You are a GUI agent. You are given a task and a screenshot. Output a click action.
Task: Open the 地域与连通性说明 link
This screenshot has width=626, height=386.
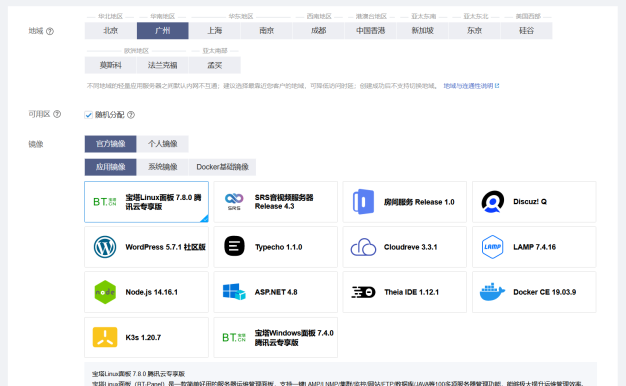tap(471, 86)
